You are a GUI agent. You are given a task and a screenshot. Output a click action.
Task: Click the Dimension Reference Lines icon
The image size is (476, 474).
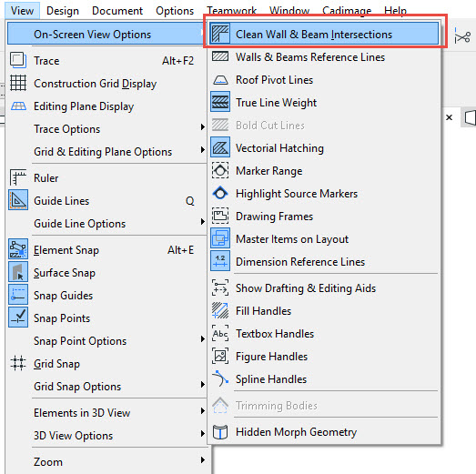coord(220,262)
